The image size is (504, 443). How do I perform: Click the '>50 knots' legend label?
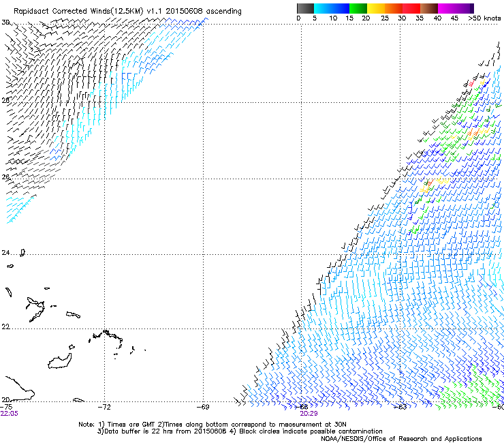pos(484,18)
